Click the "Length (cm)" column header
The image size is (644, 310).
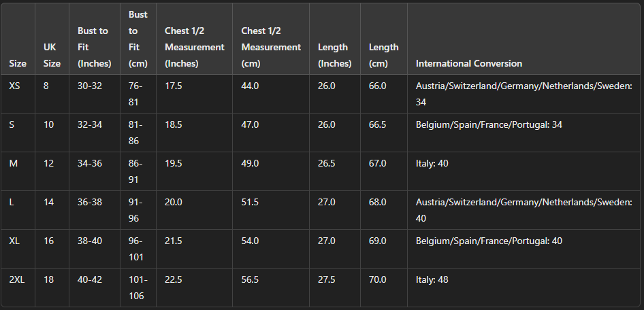pos(383,55)
